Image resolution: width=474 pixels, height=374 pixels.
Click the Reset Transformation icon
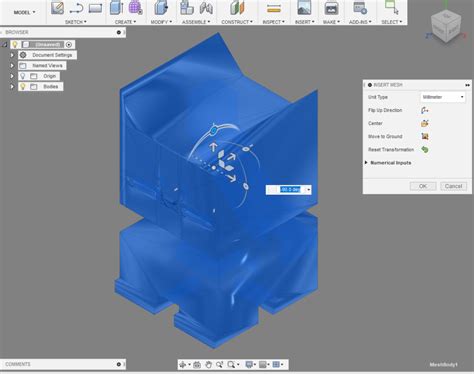coord(425,149)
